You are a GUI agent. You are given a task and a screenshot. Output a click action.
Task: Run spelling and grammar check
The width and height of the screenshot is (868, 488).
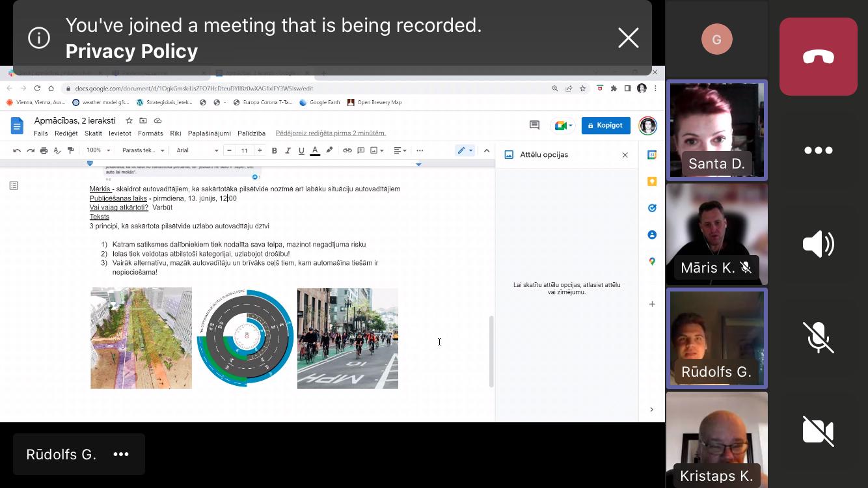coord(57,150)
